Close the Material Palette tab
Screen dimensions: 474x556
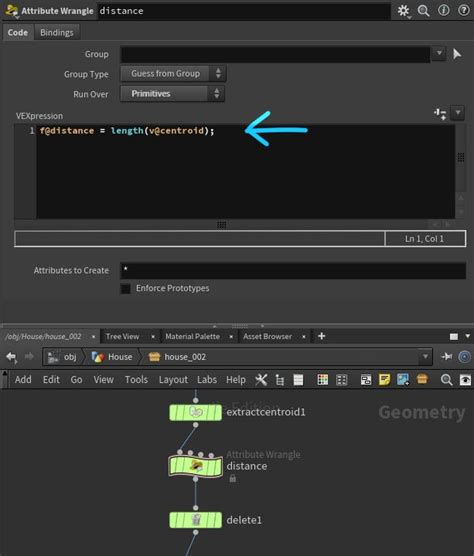click(231, 337)
